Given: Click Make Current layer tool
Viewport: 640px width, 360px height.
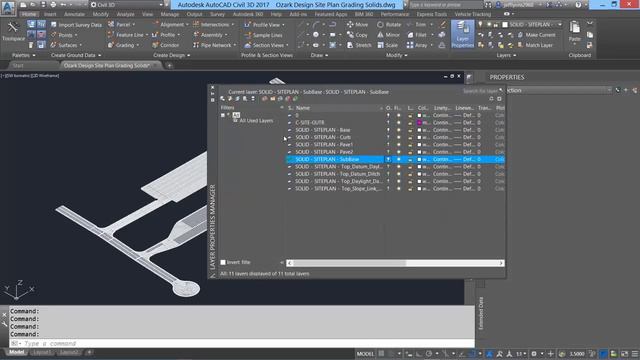Looking at the screenshot, I should tap(536, 35).
